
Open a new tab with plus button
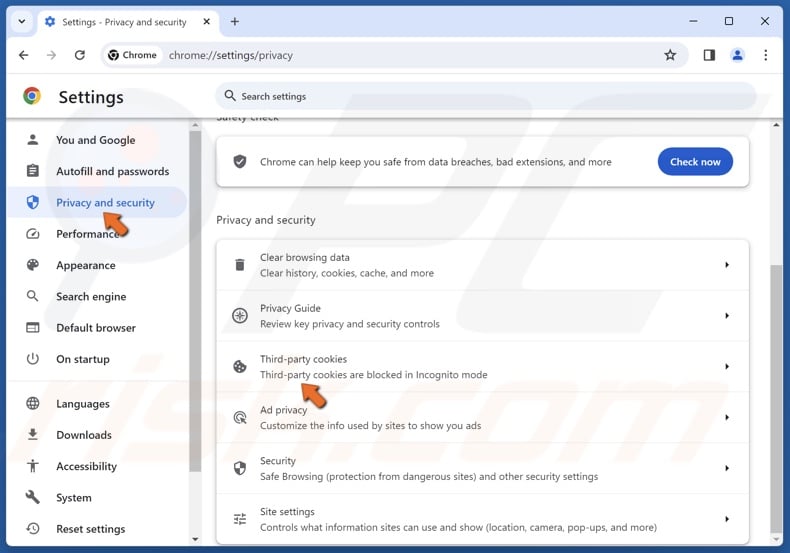(234, 22)
